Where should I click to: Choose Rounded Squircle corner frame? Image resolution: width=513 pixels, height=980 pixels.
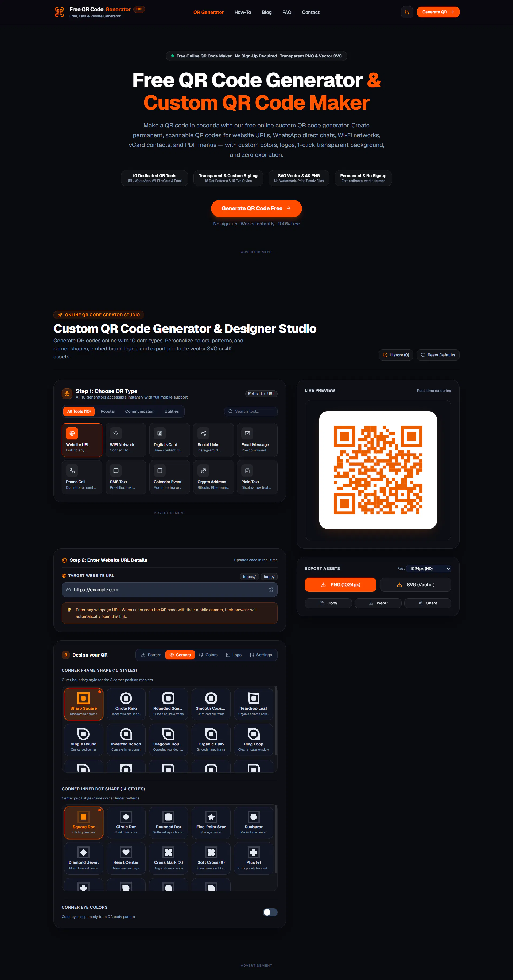[x=169, y=704]
